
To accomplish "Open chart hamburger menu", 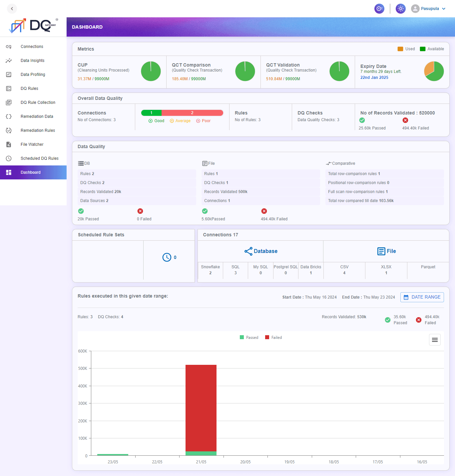I will click(435, 340).
